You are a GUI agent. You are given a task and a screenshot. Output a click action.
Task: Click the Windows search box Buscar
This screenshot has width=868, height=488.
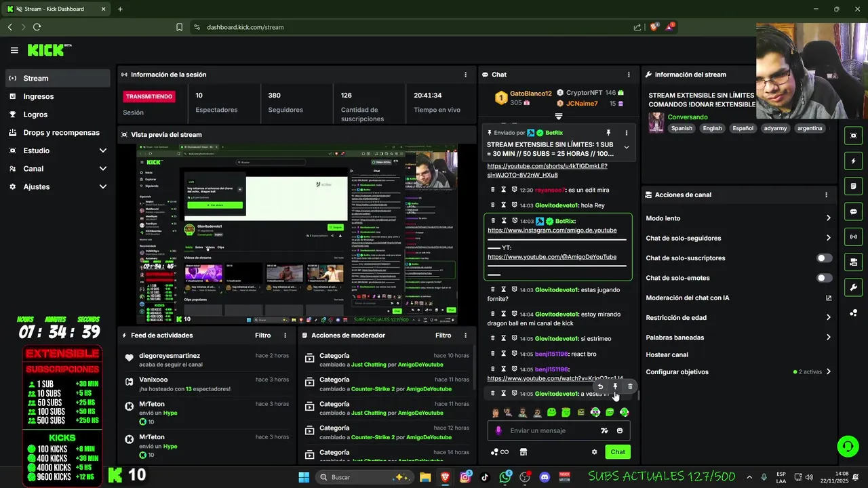[364, 477]
